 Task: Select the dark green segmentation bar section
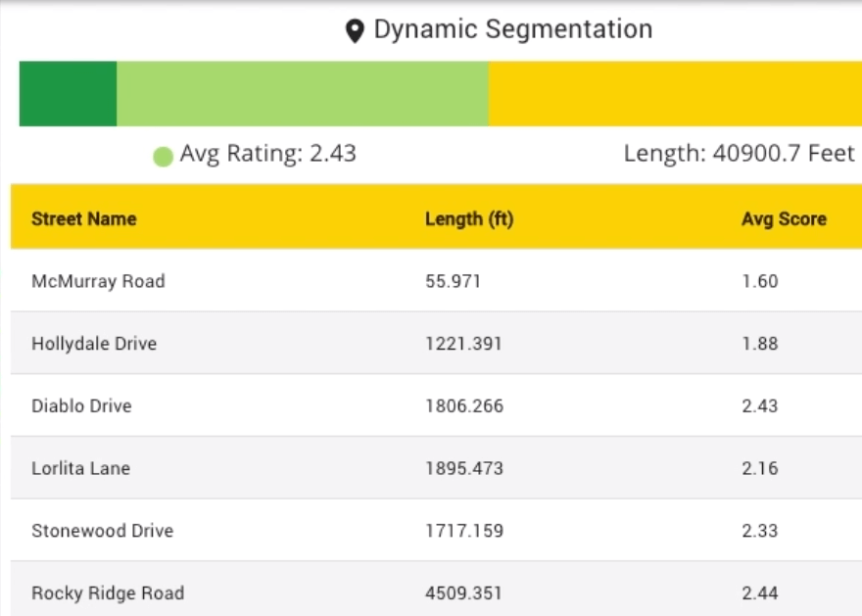(68, 93)
